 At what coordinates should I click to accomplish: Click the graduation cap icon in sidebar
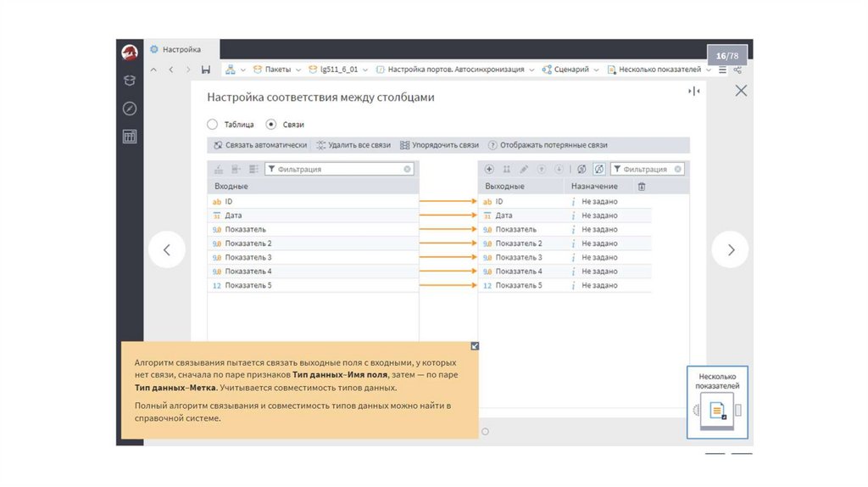click(x=130, y=81)
